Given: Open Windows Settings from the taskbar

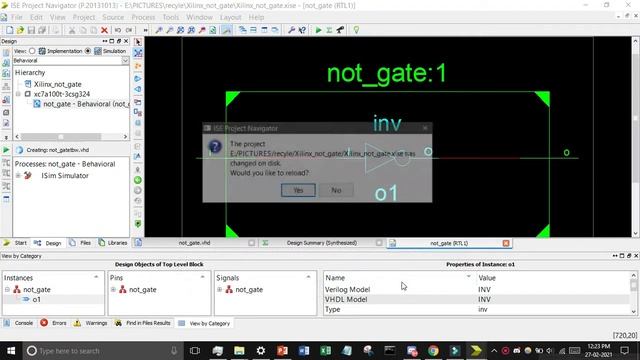Looking at the screenshot, I should pos(260,351).
